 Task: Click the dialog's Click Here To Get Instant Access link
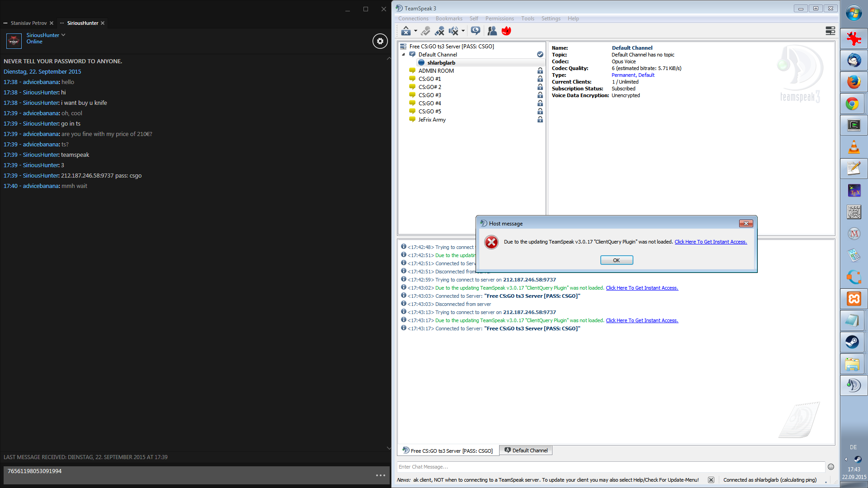pyautogui.click(x=710, y=242)
